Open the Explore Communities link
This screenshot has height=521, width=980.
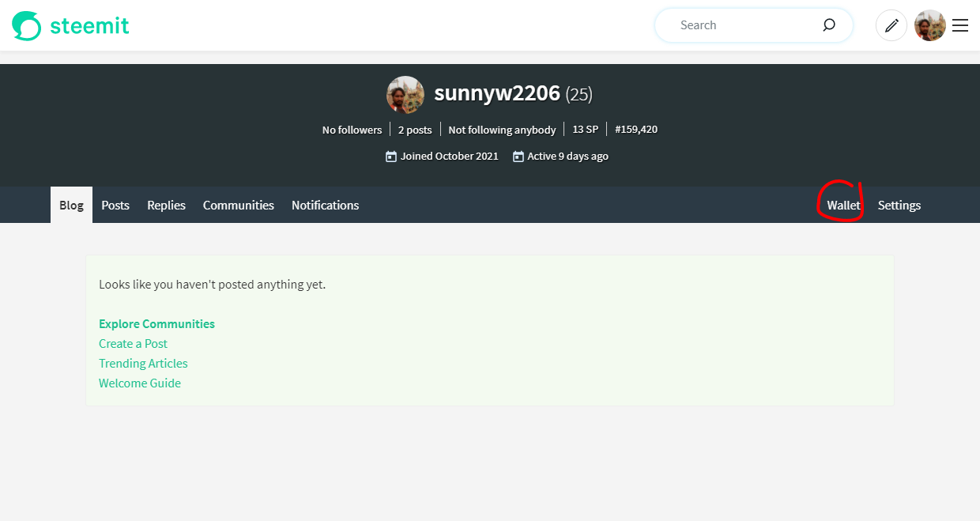(x=156, y=324)
